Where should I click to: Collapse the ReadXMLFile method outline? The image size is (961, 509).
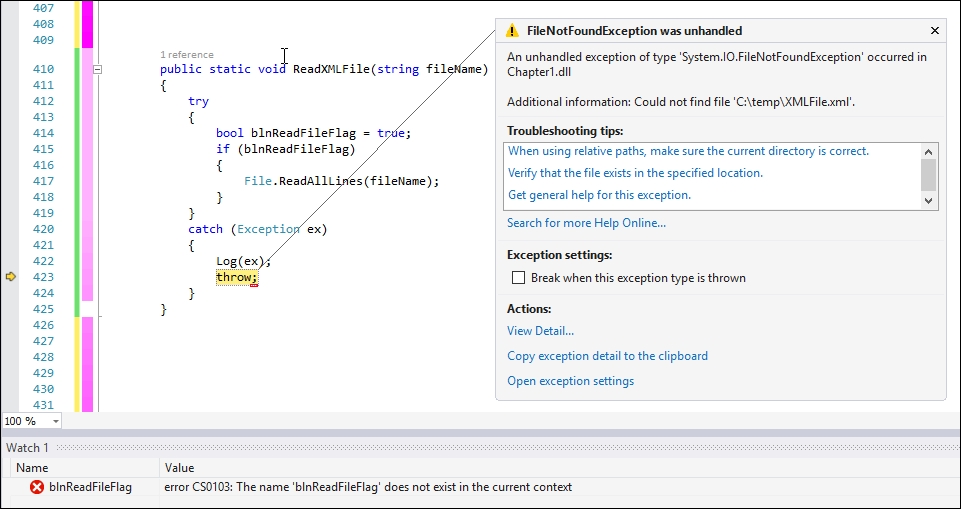(97, 70)
